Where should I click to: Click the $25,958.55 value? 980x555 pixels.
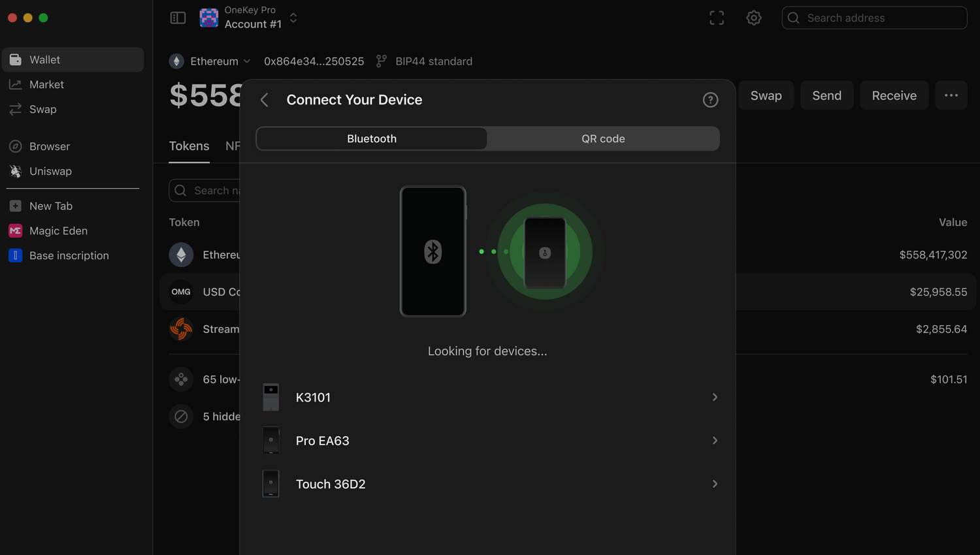pyautogui.click(x=938, y=292)
